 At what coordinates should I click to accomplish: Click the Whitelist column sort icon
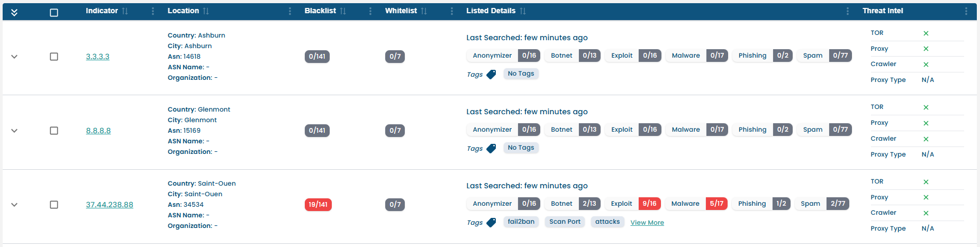[424, 11]
